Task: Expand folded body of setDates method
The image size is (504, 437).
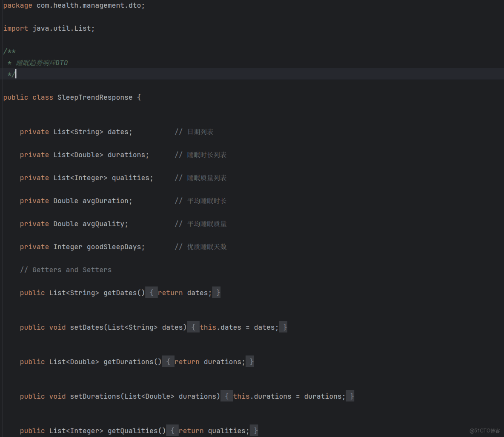Action: (193, 327)
